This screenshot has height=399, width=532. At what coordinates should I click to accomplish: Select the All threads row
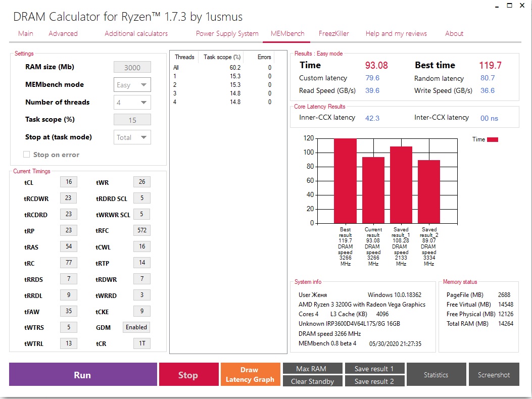coord(222,68)
